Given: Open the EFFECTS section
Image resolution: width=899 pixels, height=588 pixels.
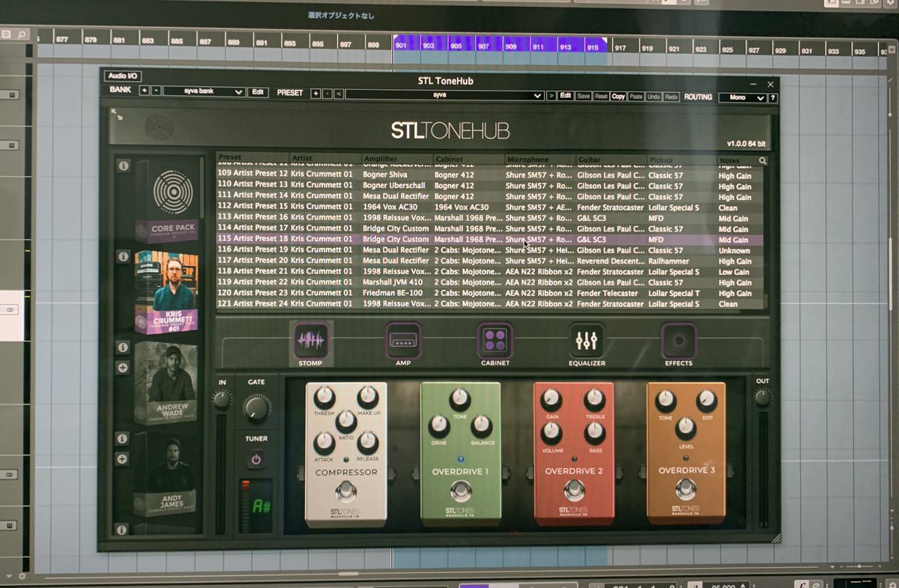Looking at the screenshot, I should 679,344.
